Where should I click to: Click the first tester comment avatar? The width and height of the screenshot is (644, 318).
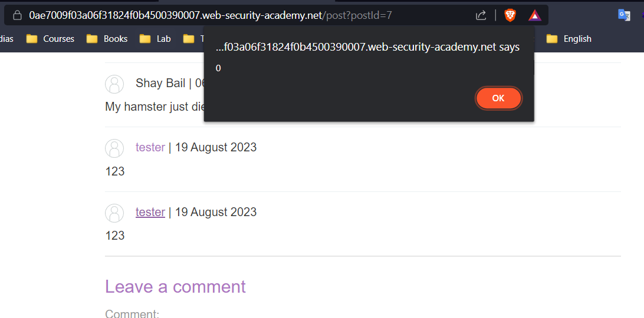click(x=114, y=148)
